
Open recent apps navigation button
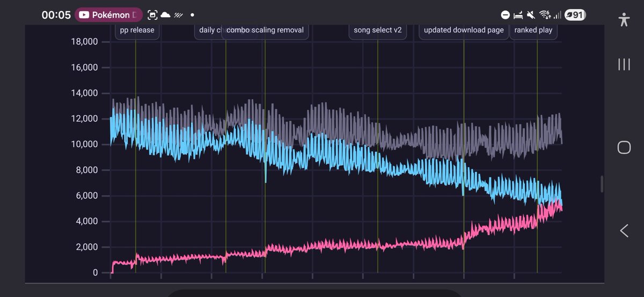point(624,65)
